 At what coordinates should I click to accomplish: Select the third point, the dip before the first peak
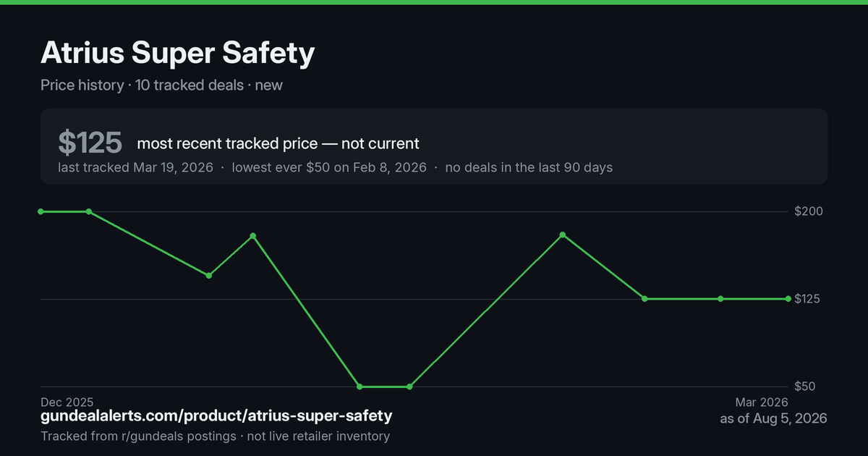click(x=208, y=276)
